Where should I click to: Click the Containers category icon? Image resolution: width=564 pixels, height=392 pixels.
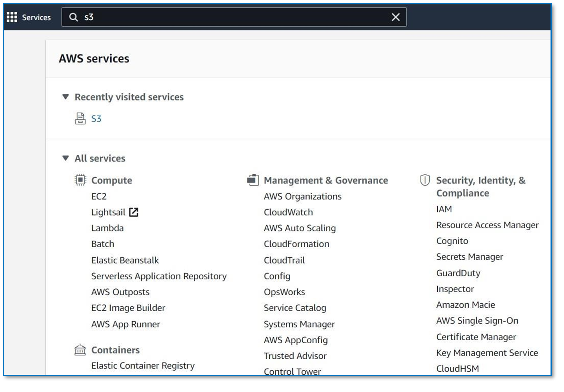click(x=80, y=350)
